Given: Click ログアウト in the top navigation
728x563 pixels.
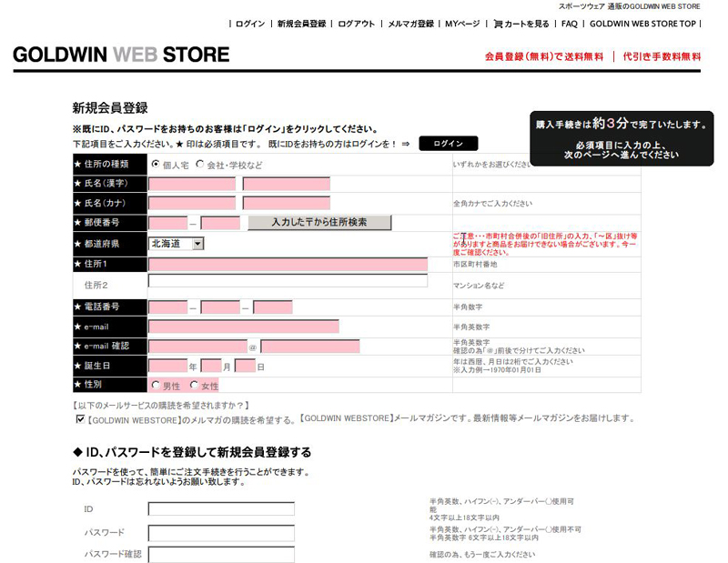Looking at the screenshot, I should pyautogui.click(x=356, y=24).
